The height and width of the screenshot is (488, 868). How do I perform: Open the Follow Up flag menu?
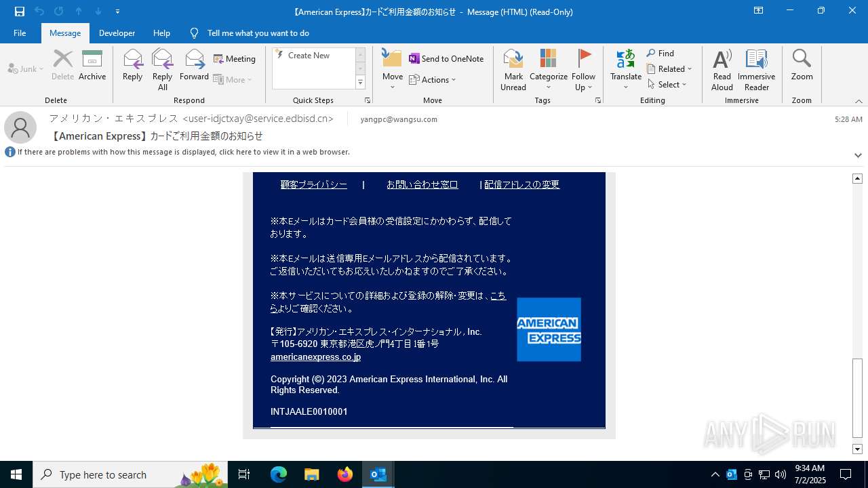coord(583,70)
